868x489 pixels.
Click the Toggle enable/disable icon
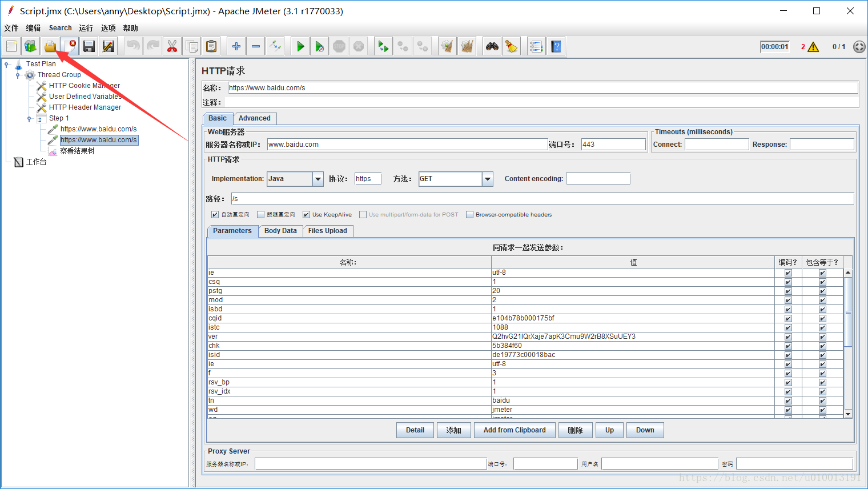pyautogui.click(x=275, y=46)
